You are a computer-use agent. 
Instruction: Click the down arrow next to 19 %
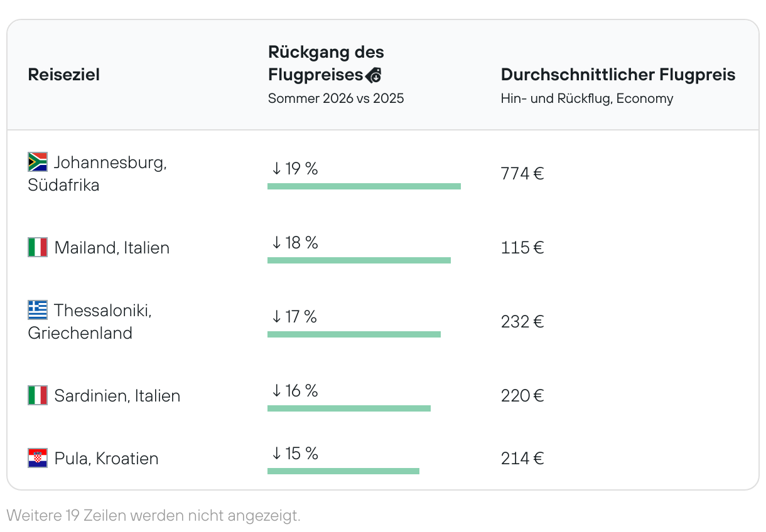pyautogui.click(x=276, y=168)
